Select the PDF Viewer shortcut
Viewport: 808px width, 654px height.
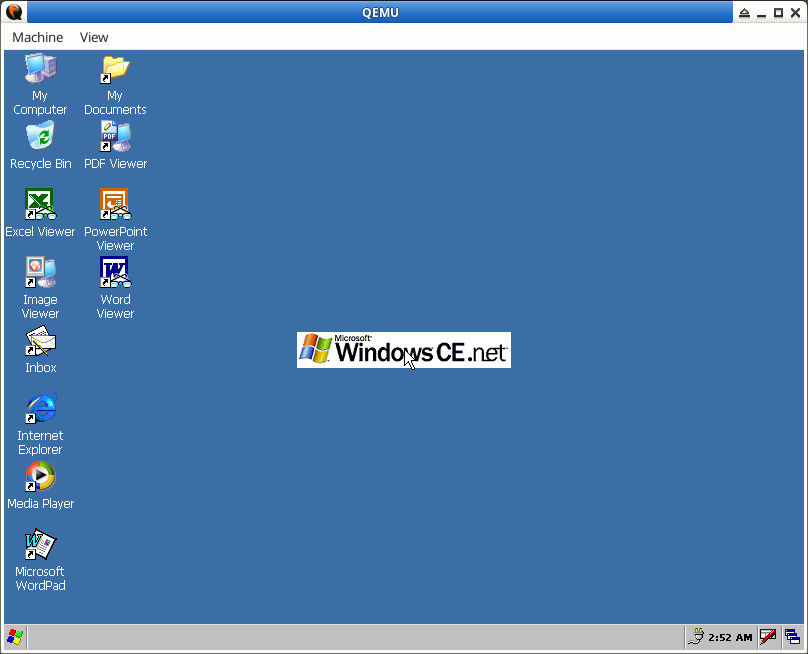coord(115,145)
